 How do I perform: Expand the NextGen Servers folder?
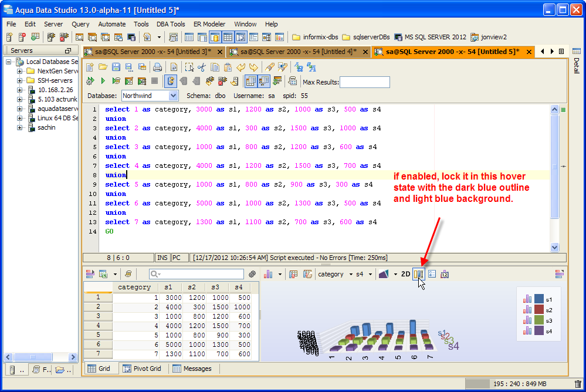pyautogui.click(x=20, y=71)
